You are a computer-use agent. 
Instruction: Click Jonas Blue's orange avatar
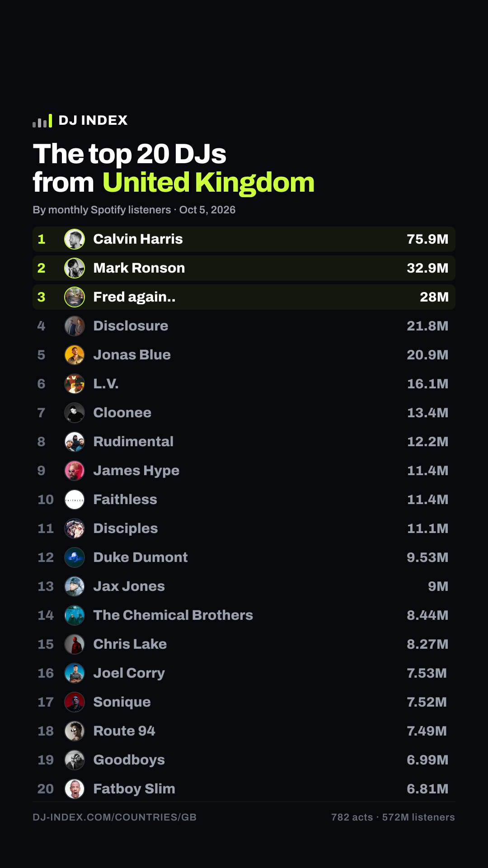tap(75, 355)
